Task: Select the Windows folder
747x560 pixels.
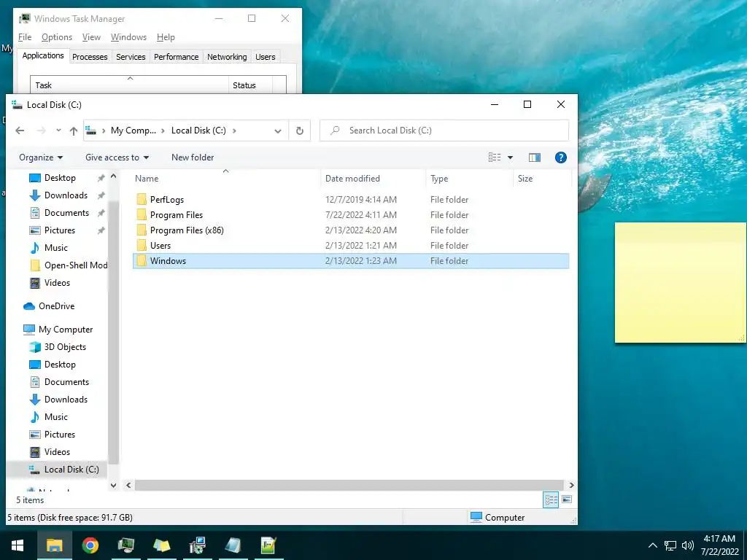Action: click(x=351, y=261)
